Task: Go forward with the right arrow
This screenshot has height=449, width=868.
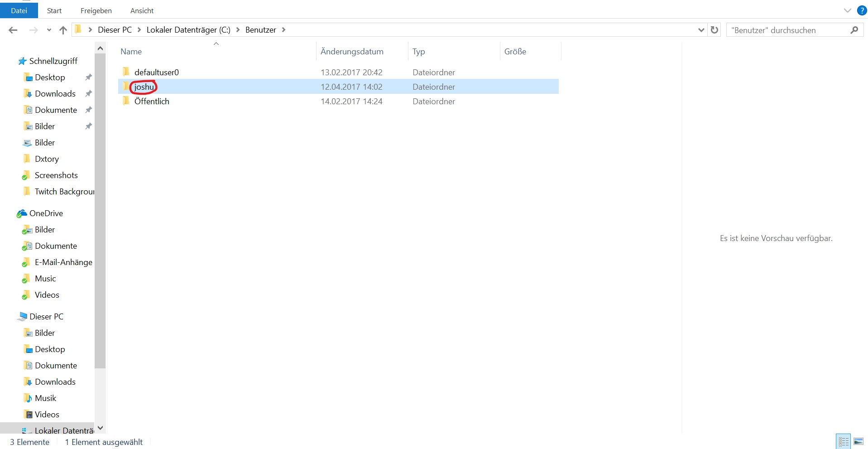Action: (34, 30)
